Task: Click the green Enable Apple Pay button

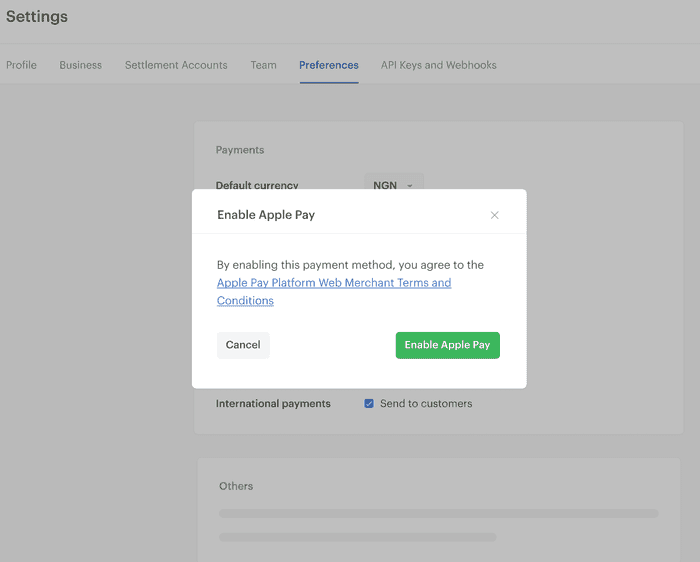Action: point(447,345)
